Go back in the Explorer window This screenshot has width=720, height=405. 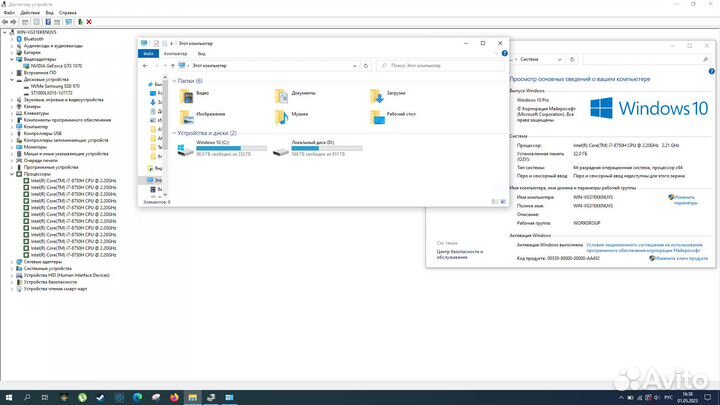[x=145, y=66]
